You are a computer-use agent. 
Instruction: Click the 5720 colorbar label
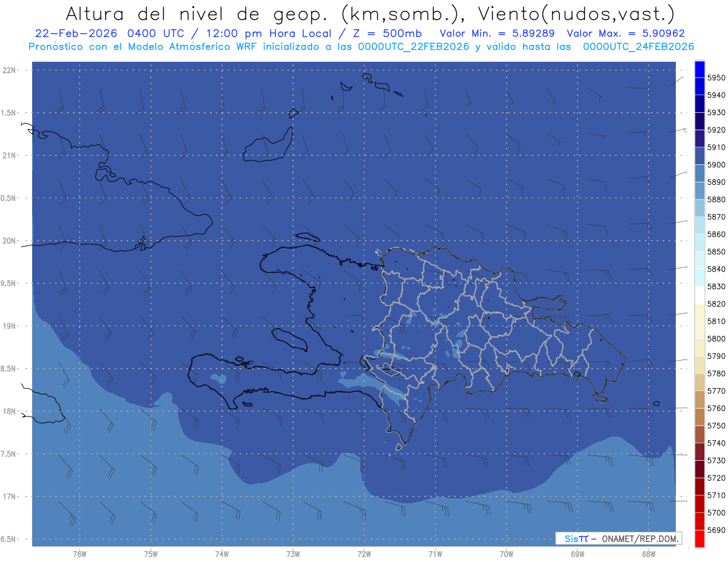716,478
